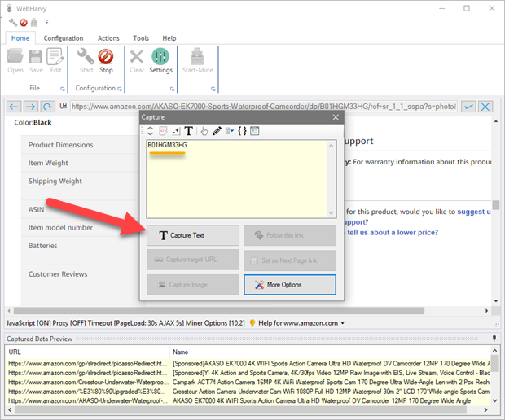Open the quick access toolbar customize dropdown
Screen dimensions: 505x420
click(46, 22)
